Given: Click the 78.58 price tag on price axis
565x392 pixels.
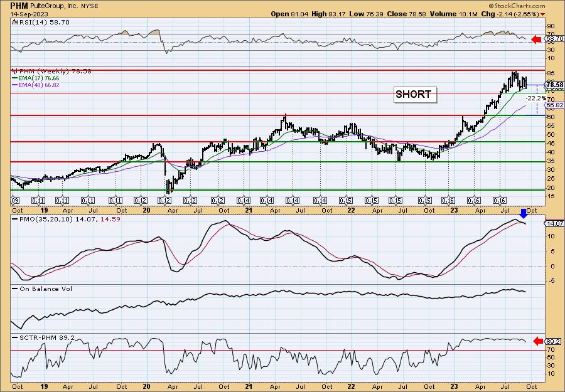Looking at the screenshot, I should click(555, 85).
